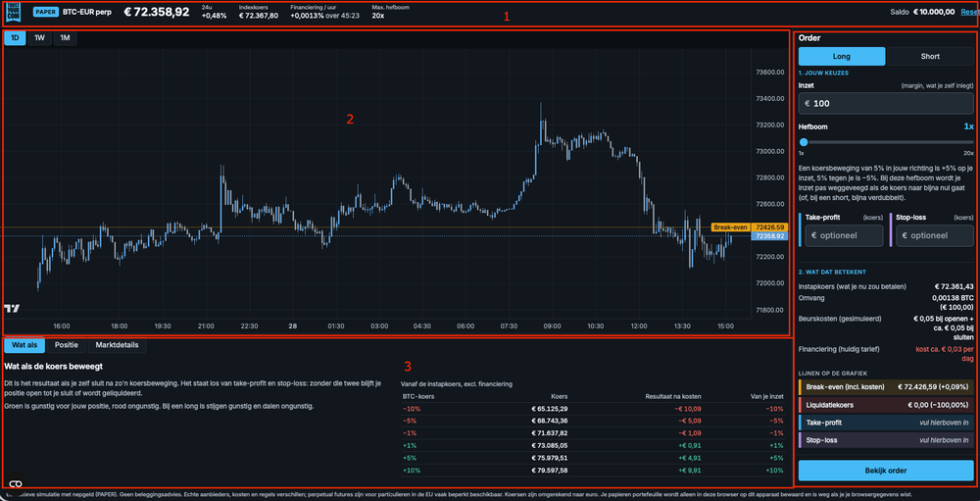Adjust the Hefboom leverage slider handle
This screenshot has width=980, height=501.
point(804,142)
